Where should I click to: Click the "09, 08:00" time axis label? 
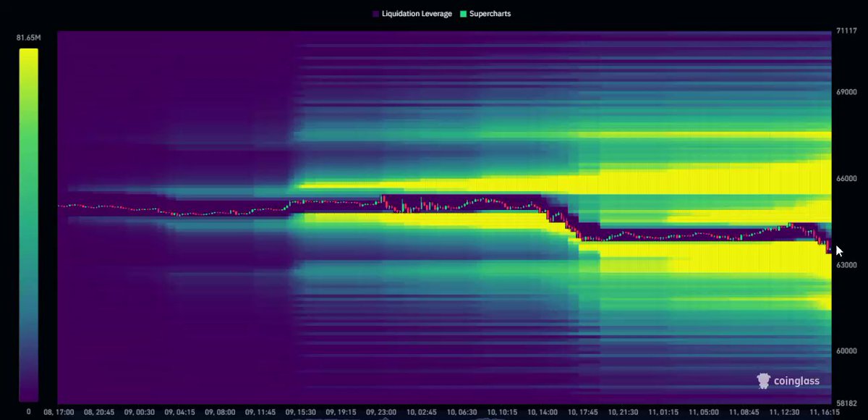(x=221, y=411)
